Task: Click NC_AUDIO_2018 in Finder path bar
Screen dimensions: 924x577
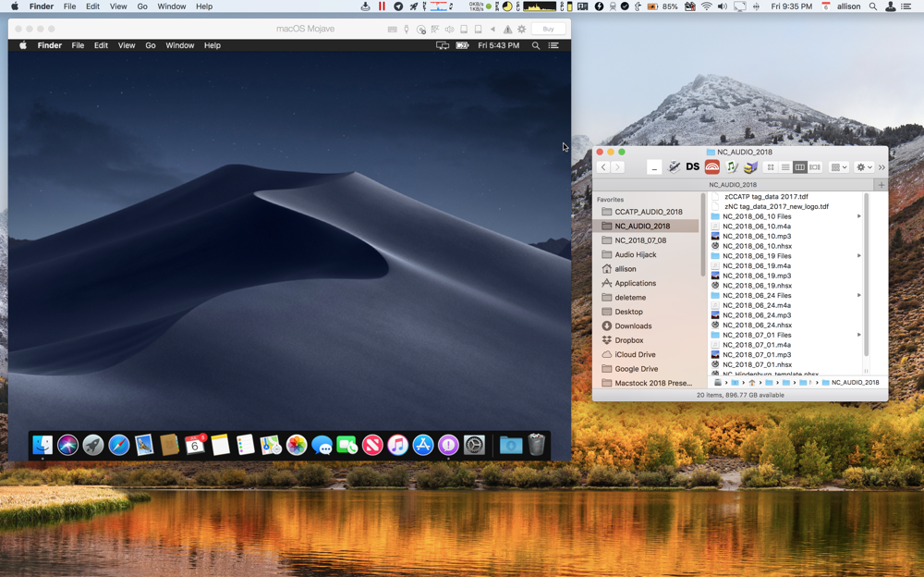Action: pyautogui.click(x=850, y=382)
